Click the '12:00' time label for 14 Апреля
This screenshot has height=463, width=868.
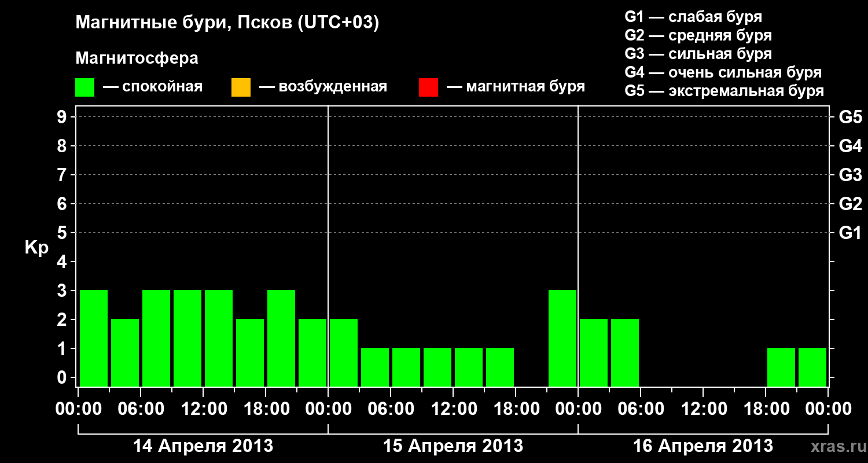click(203, 409)
